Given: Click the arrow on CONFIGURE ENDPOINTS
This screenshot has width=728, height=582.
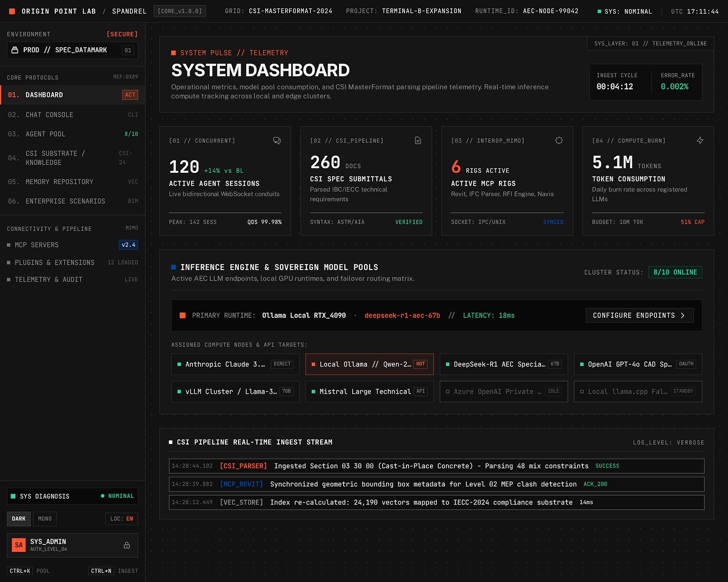Looking at the screenshot, I should (x=682, y=316).
